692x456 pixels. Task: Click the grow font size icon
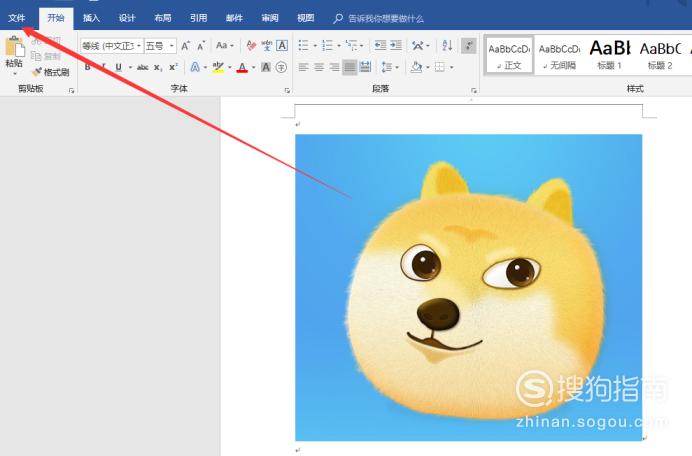tap(186, 45)
